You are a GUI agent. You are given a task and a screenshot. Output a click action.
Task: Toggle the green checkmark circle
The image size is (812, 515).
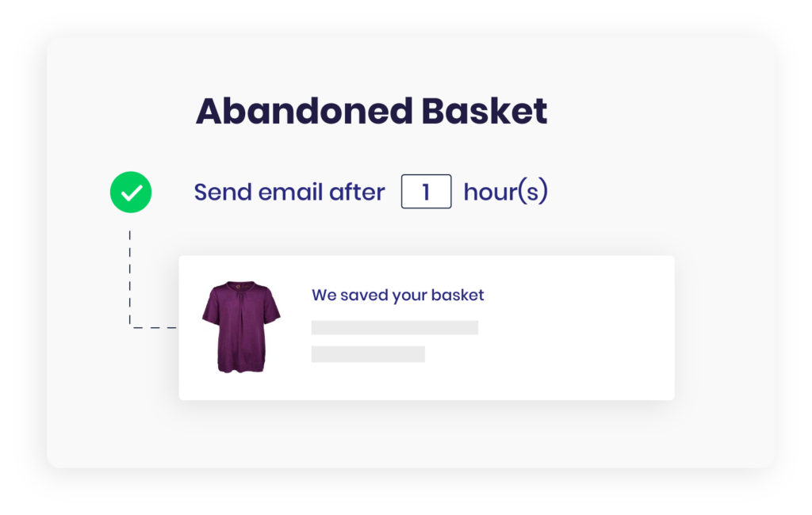click(131, 192)
